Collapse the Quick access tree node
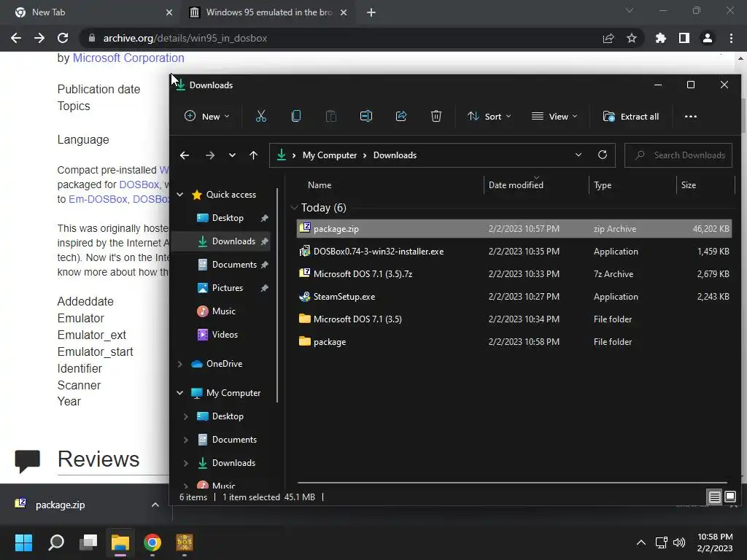Viewport: 747px width, 560px height. tap(180, 194)
